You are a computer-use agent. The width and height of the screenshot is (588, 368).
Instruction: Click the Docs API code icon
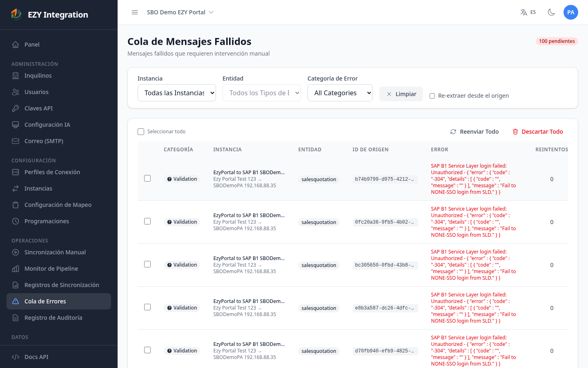(16, 357)
